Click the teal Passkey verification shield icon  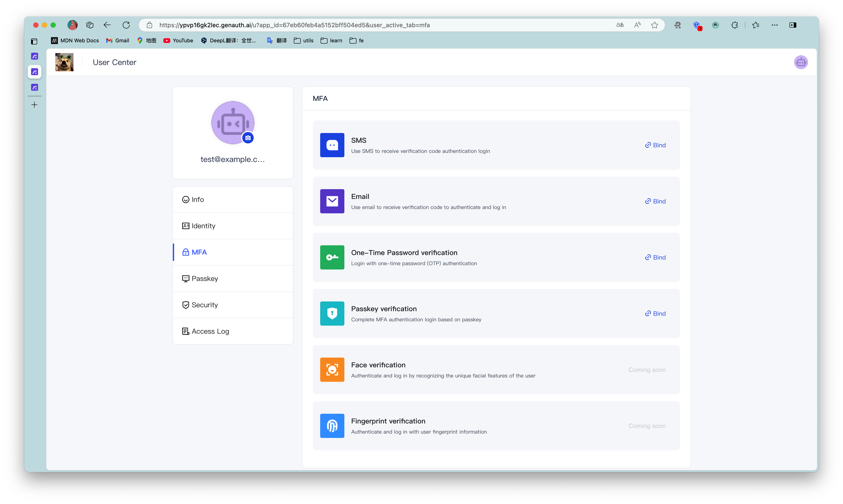click(332, 314)
